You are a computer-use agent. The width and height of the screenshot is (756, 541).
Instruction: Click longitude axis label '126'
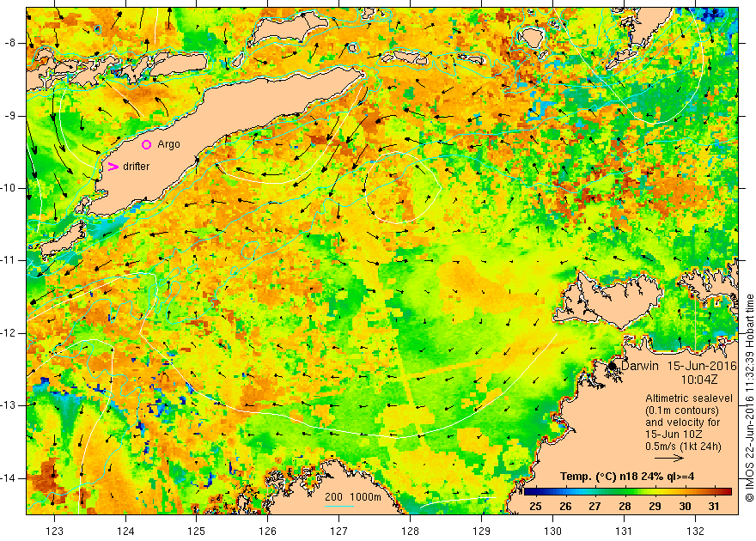pos(267,532)
